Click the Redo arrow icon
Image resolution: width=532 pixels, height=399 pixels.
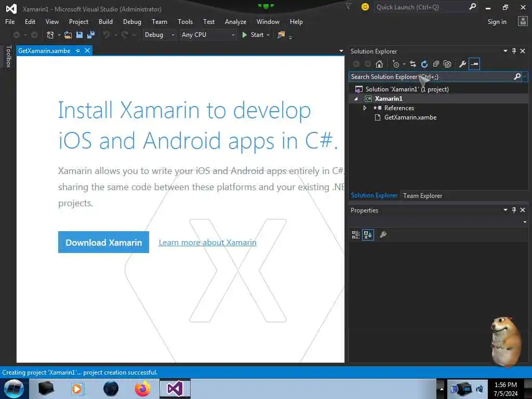[125, 35]
